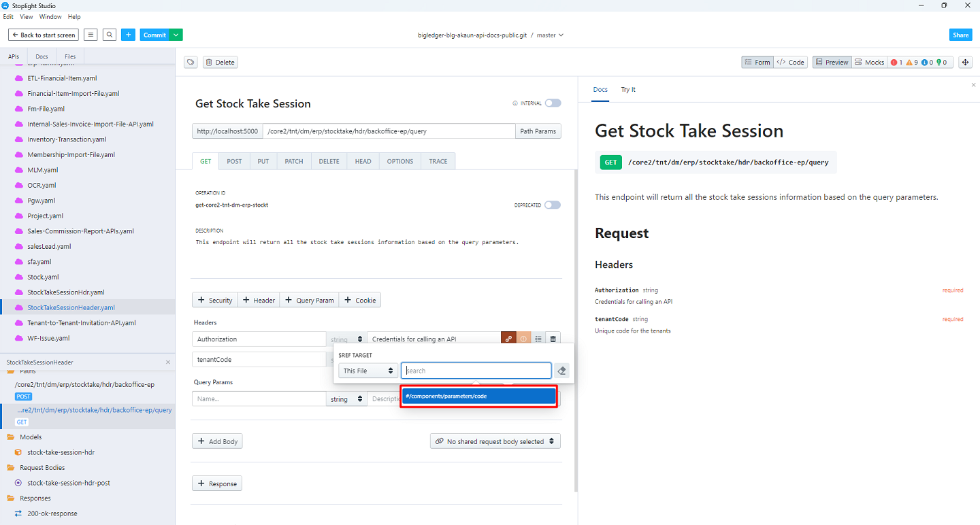Select the #/components/parameters/code suggestion
This screenshot has width=980, height=525.
pos(478,396)
